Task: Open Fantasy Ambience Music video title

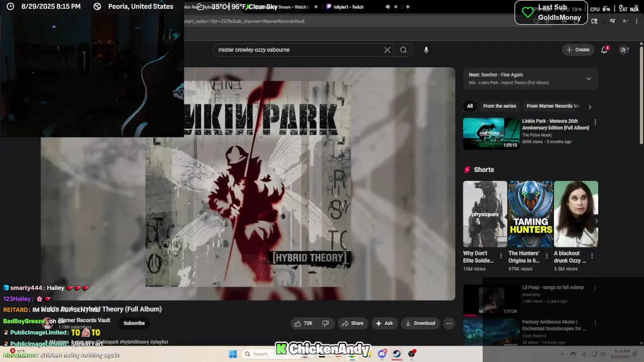Action: (554, 325)
